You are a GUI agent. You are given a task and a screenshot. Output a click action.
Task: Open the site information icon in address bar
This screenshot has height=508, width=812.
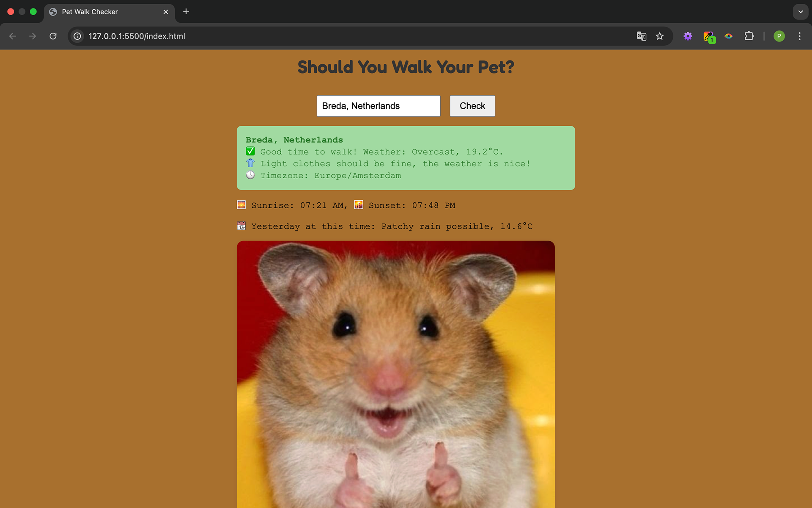coord(77,36)
